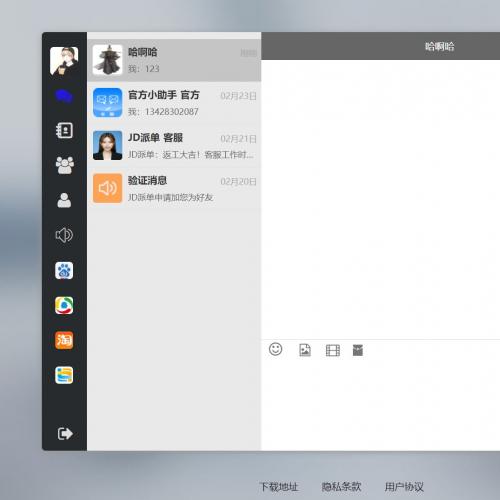Screen dimensions: 500x500
Task: Open the JD派单 客服 conversation
Action: 174,146
